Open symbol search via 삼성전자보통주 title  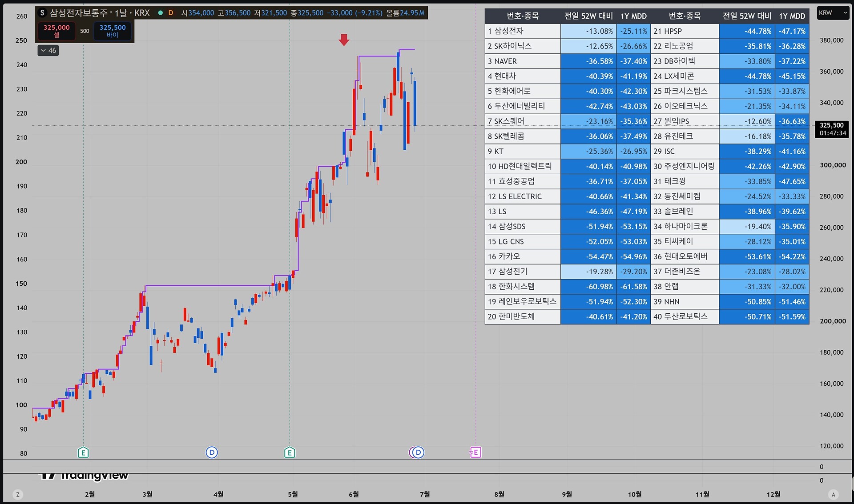click(x=100, y=13)
